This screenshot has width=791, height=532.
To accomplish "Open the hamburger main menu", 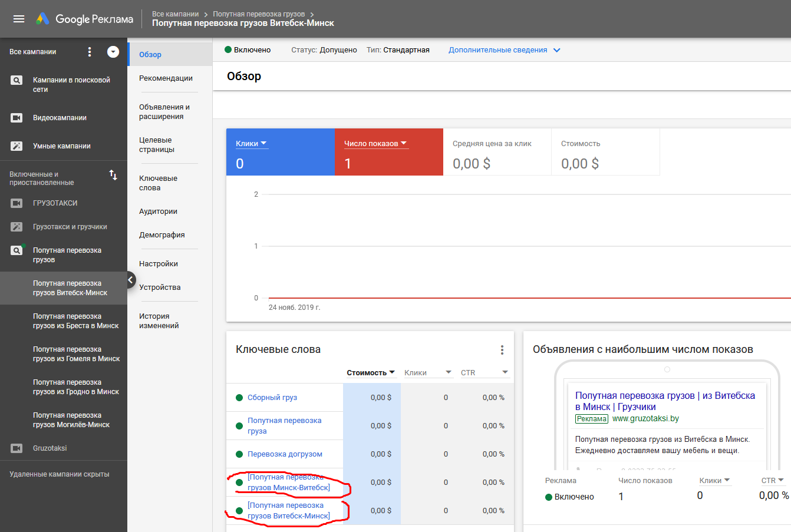I will tap(19, 19).
